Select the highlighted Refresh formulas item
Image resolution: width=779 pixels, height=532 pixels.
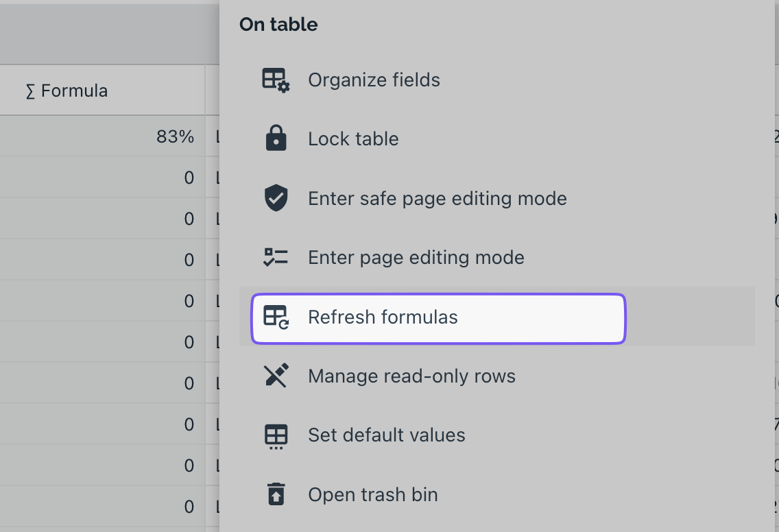click(438, 318)
